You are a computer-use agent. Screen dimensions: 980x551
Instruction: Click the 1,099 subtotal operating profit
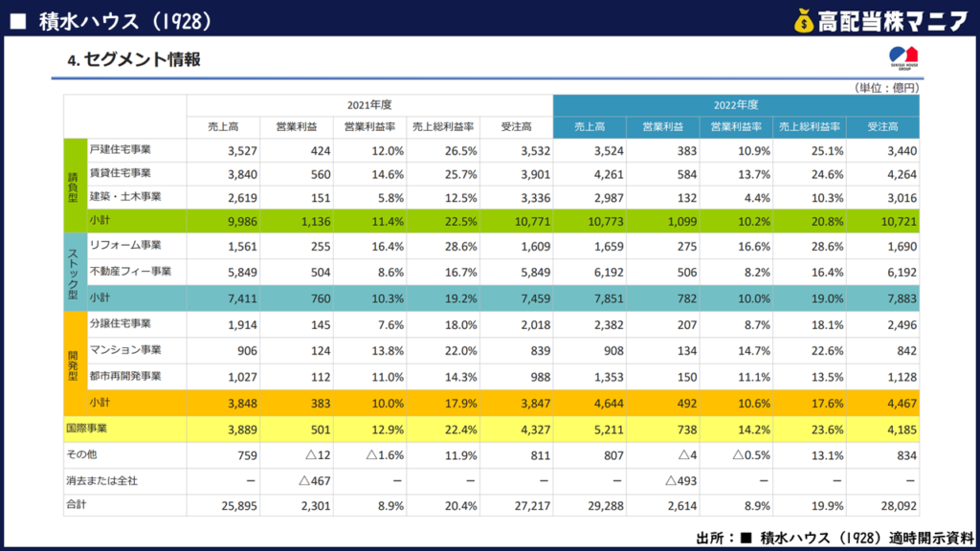coord(681,222)
